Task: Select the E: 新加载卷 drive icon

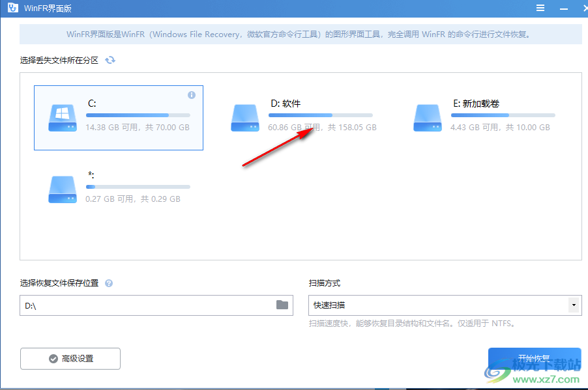Action: coord(427,118)
